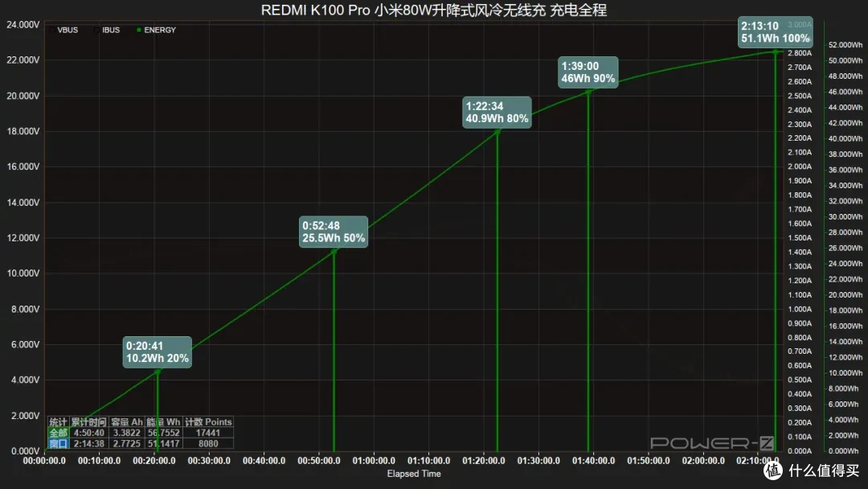Select the 2:13:10 51.1Wh 100% marker label

tap(776, 32)
